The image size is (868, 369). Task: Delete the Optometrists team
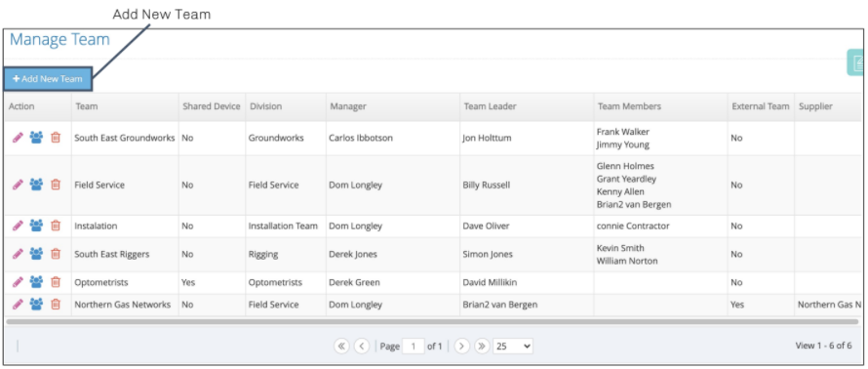[56, 282]
